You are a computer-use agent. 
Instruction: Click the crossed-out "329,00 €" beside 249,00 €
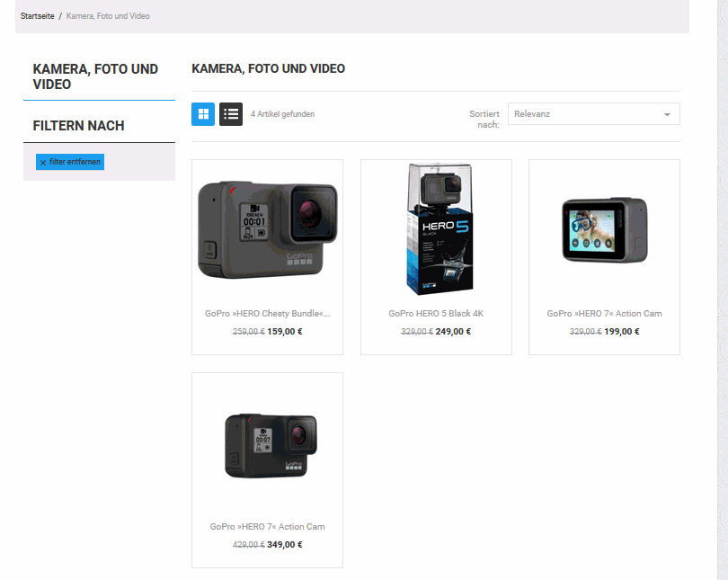(x=417, y=332)
